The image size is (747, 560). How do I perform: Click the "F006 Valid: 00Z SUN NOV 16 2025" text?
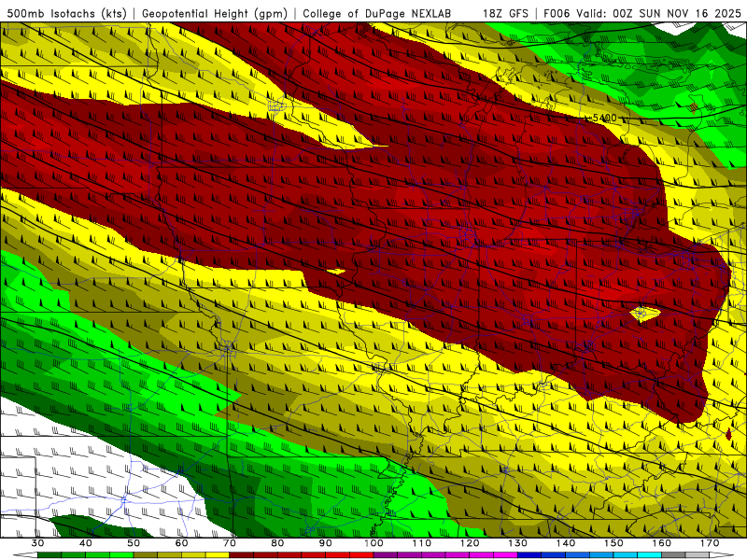[x=642, y=14]
